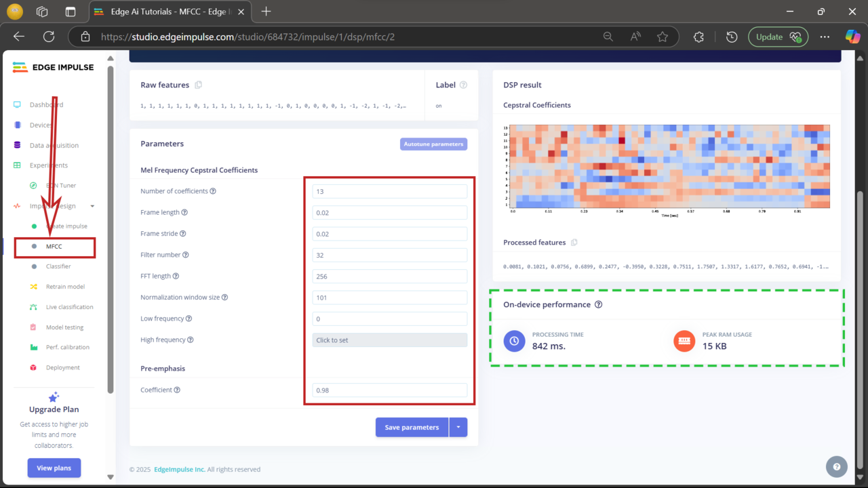Viewport: 868px width, 488px height.
Task: Collapse the Impulse design section
Action: point(92,205)
